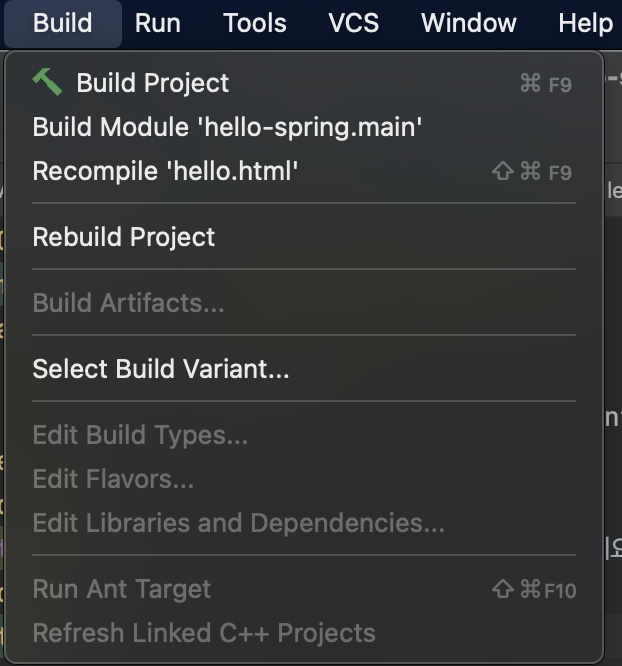622x666 pixels.
Task: Select Recompile 'hello.html' option
Action: pos(304,171)
